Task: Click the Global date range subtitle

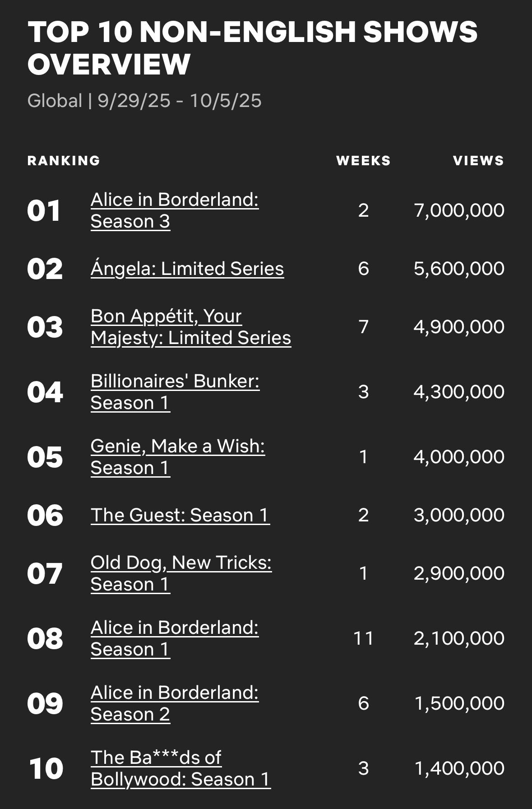Action: click(144, 101)
